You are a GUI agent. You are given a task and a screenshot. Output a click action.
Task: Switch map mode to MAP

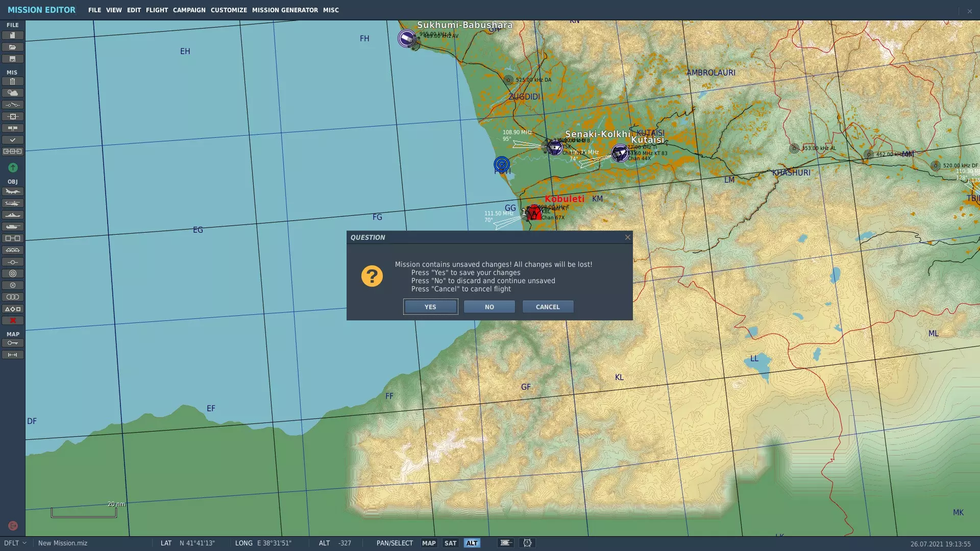click(429, 543)
